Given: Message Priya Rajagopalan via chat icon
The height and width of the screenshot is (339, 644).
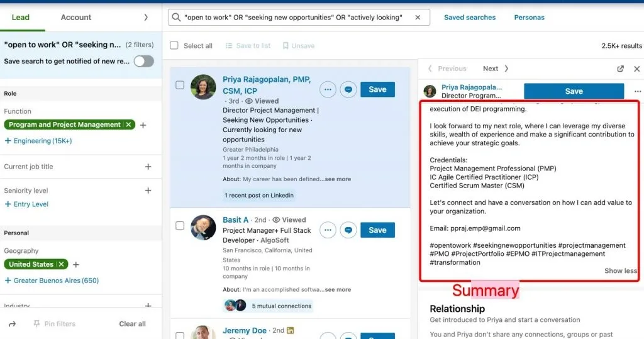Looking at the screenshot, I should [x=348, y=89].
